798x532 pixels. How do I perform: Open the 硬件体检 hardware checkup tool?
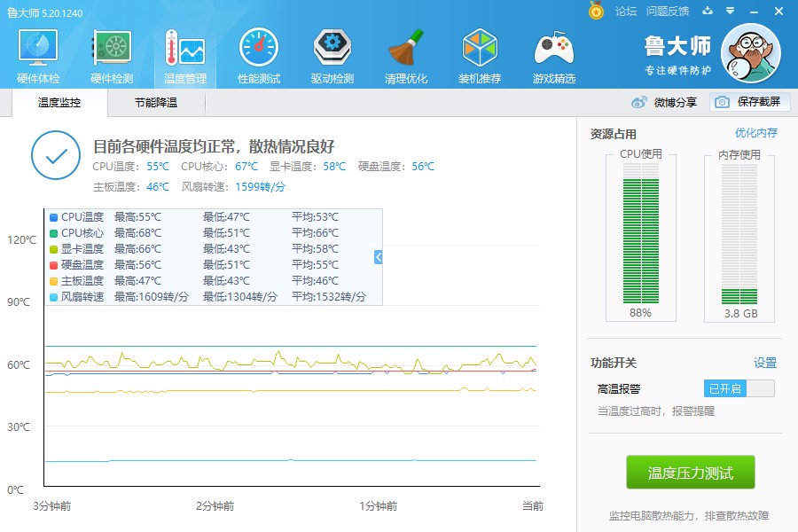pyautogui.click(x=36, y=53)
